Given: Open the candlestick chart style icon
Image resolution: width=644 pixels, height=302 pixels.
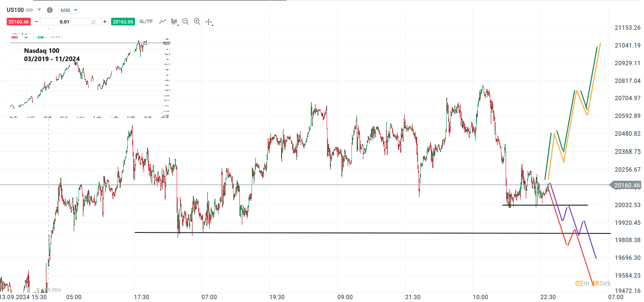Looking at the screenshot, I should pyautogui.click(x=173, y=21).
